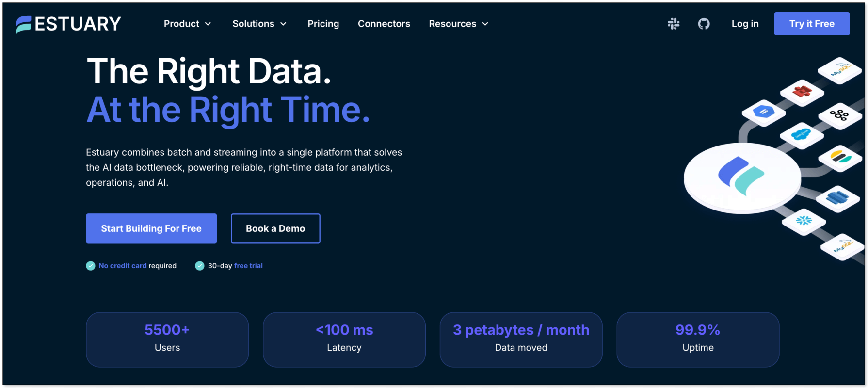Viewport: 868px width, 388px height.
Task: Select the Elasticsearch connector tile
Action: point(840,157)
